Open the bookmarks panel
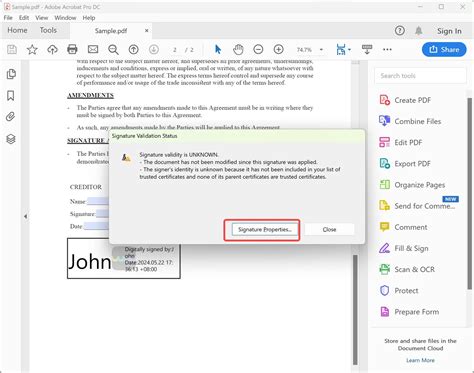The width and height of the screenshot is (474, 373). (x=11, y=96)
